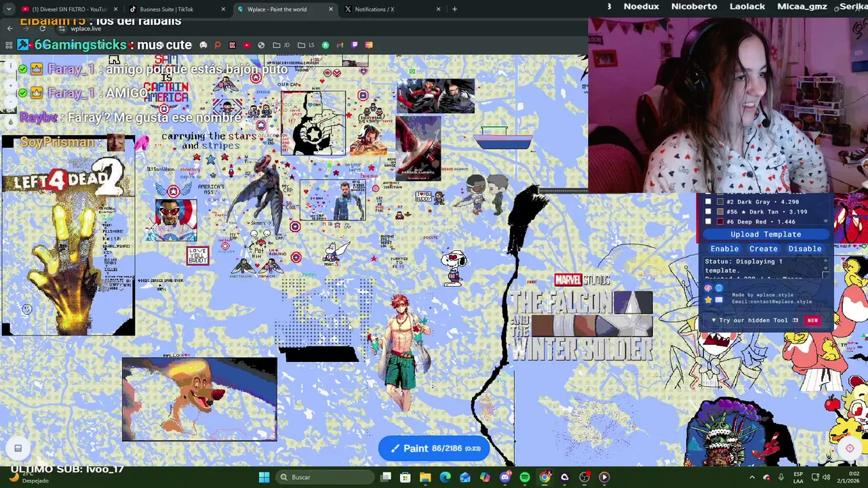Viewport: 868px width, 488px height.
Task: Switch to Business Suite TikTok tab
Action: click(178, 9)
